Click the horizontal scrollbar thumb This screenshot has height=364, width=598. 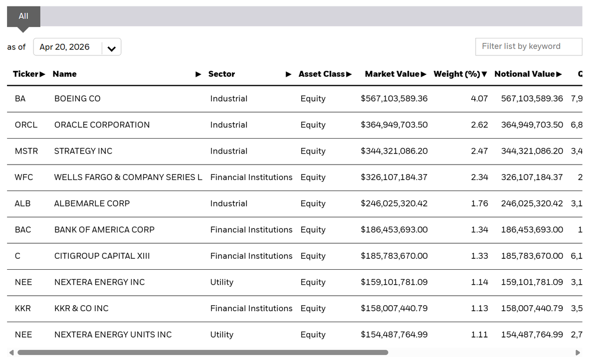(203, 353)
